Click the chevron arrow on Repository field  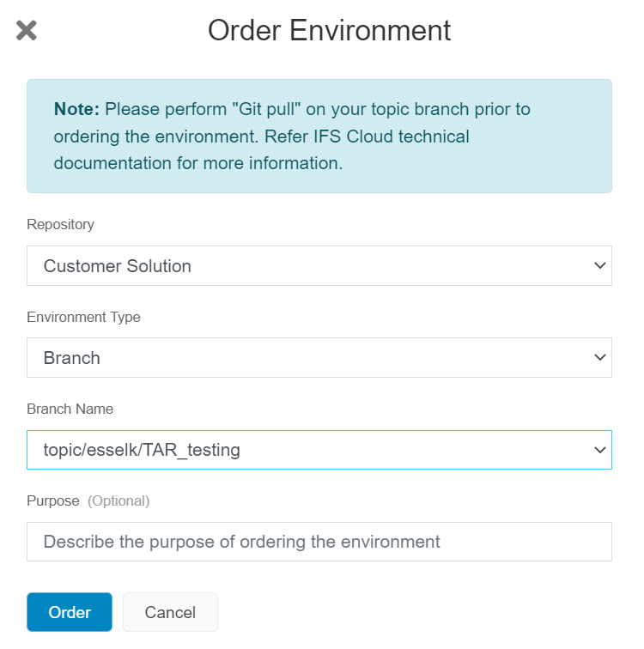click(600, 266)
